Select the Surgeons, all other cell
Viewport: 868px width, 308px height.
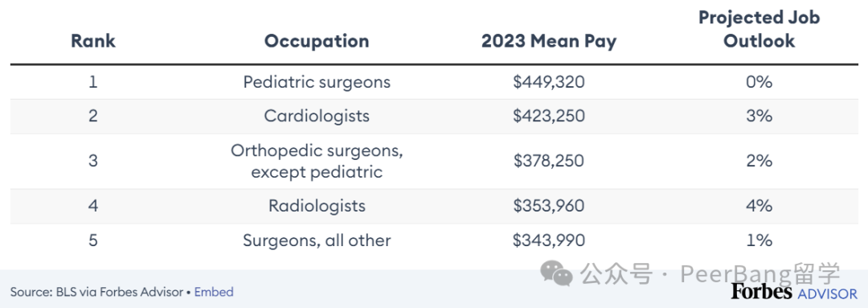tap(317, 240)
